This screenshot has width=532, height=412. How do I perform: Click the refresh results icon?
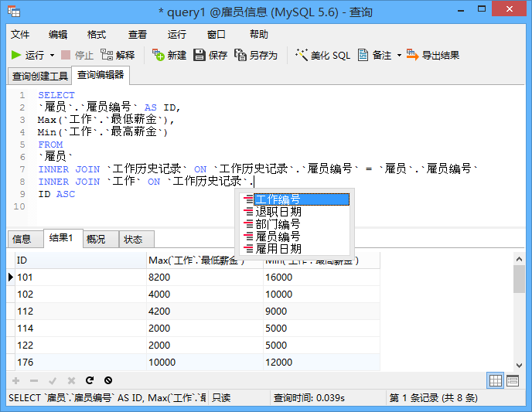tap(90, 380)
